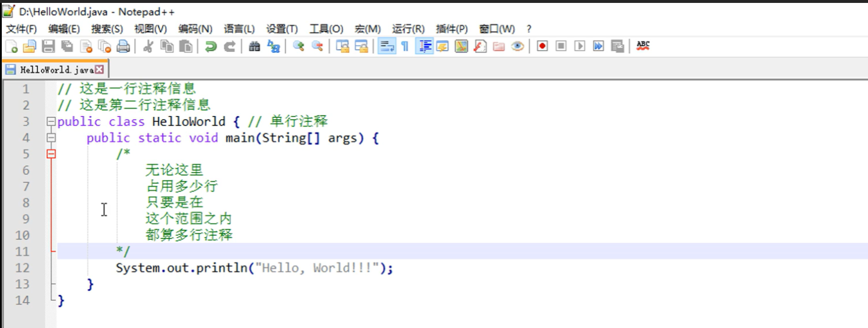Open the 运行(R) menu

(409, 29)
